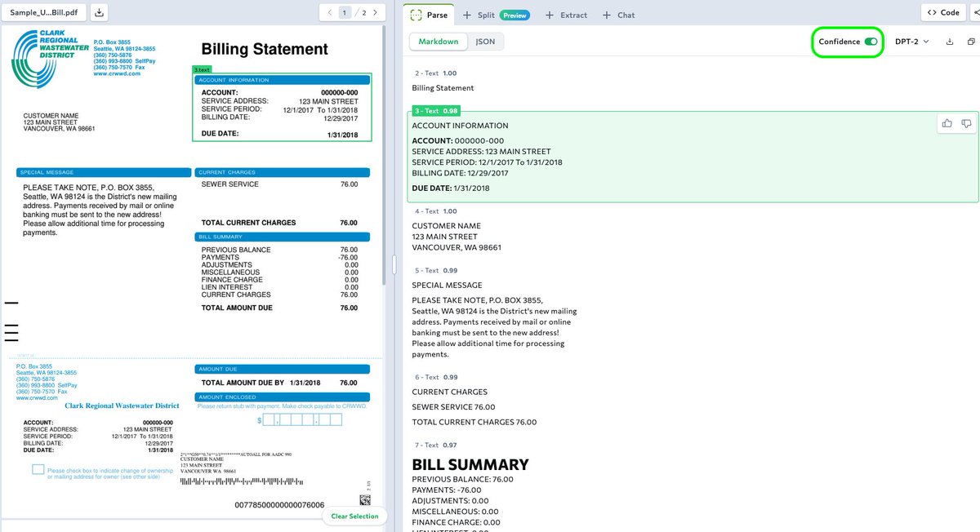Click the www.crwwd.com link in header
This screenshot has height=532, width=980.
point(117,73)
